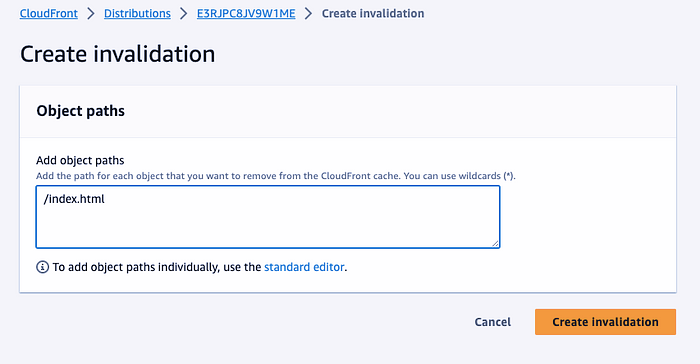Focus the object paths text area

tap(268, 217)
